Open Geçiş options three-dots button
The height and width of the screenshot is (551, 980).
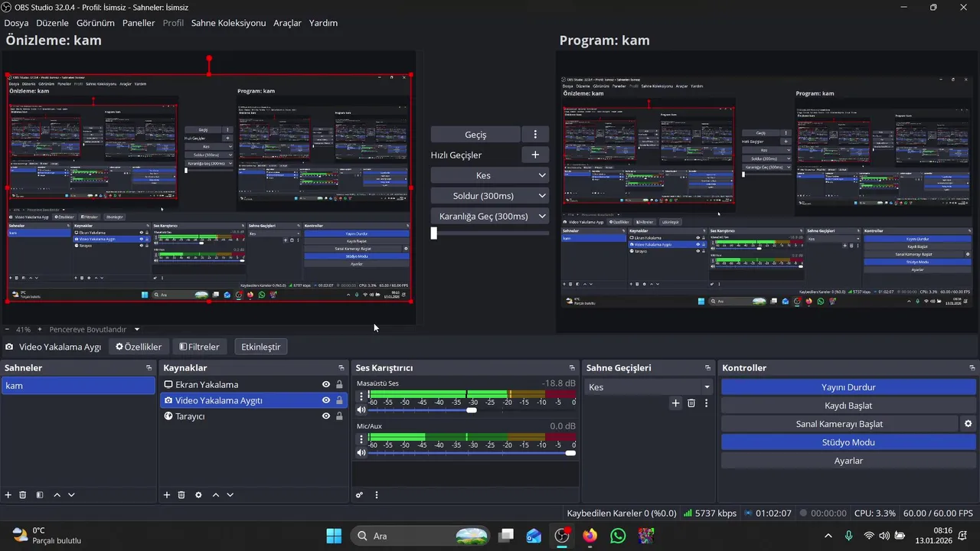click(535, 134)
